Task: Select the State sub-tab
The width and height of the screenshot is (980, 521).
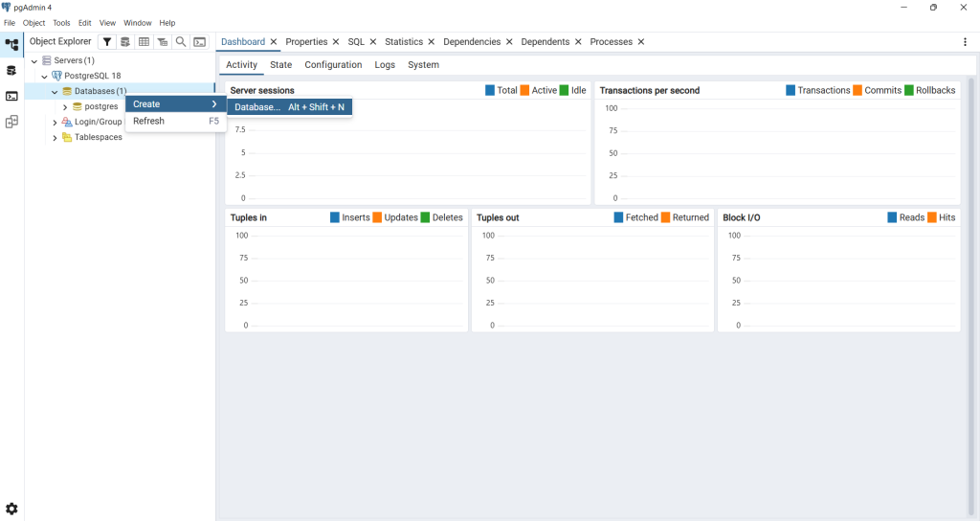Action: pos(280,64)
